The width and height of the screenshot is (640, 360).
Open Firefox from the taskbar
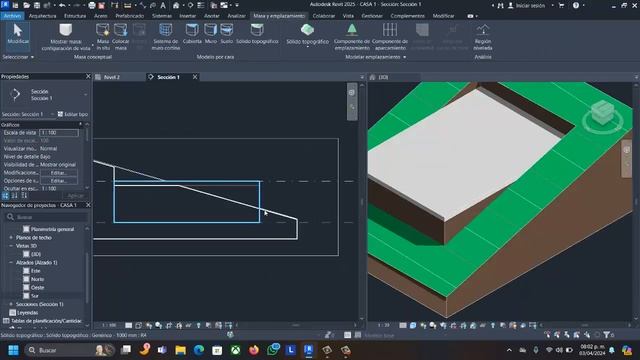click(x=254, y=350)
